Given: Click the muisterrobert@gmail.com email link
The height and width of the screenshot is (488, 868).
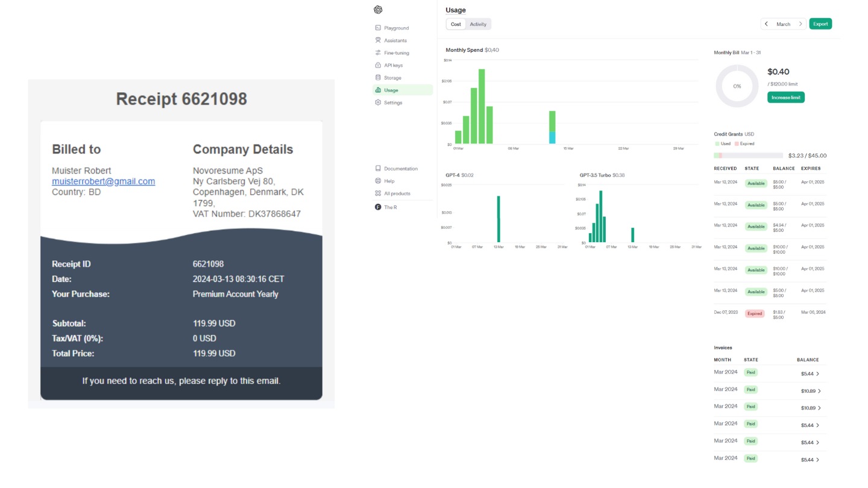Looking at the screenshot, I should 103,181.
